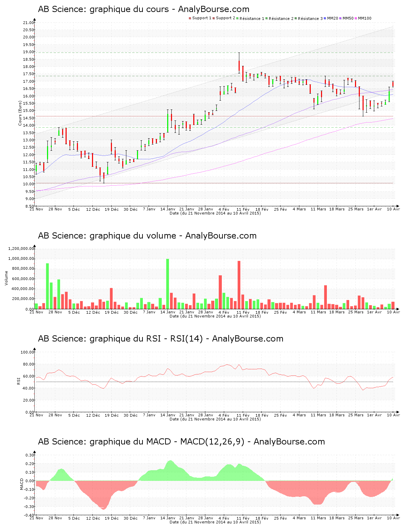Image resolution: width=412 pixels, height=532 pixels.
Task: Click the date range caption under MACD chart
Action: tap(215, 522)
